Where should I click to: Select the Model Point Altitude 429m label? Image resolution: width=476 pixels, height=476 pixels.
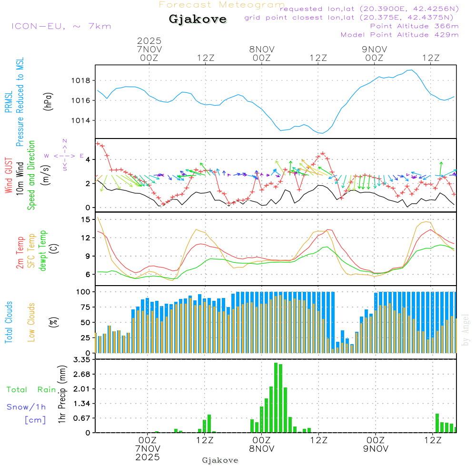pos(400,35)
